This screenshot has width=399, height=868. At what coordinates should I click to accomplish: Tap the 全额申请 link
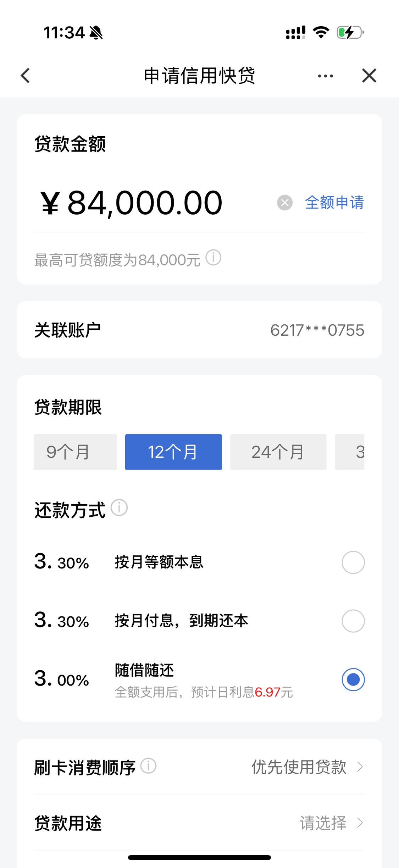point(334,203)
